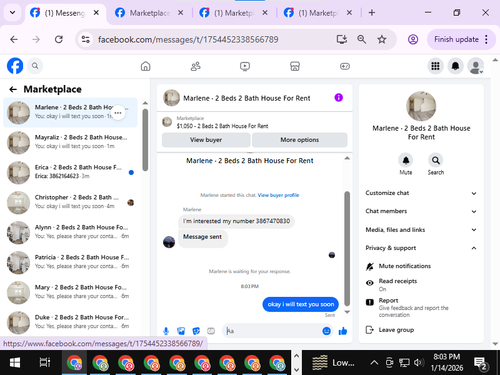Image resolution: width=500 pixels, height=375 pixels.
Task: Expand Chat members section
Action: click(x=421, y=211)
